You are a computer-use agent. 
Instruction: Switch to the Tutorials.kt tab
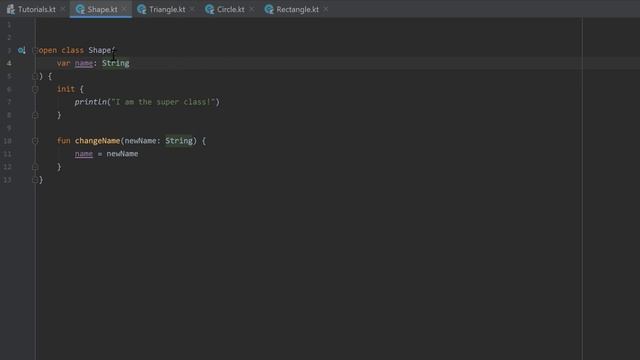pos(37,9)
